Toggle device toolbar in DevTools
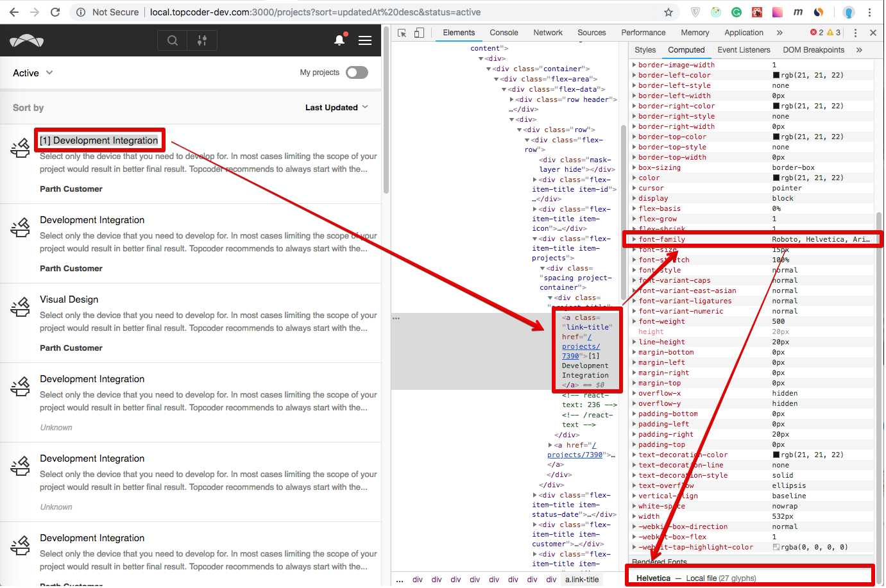 click(x=419, y=33)
